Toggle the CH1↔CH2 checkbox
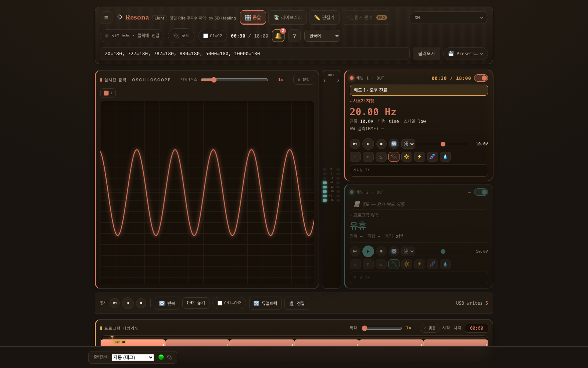The height and width of the screenshot is (368, 588). coord(220,303)
